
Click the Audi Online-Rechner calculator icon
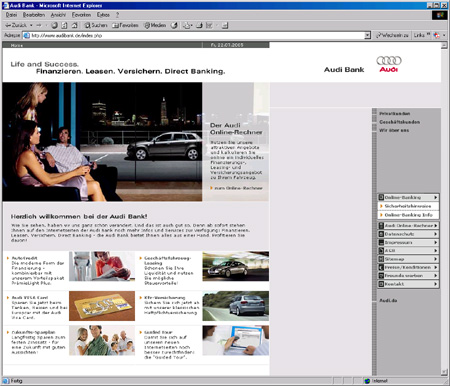381,226
